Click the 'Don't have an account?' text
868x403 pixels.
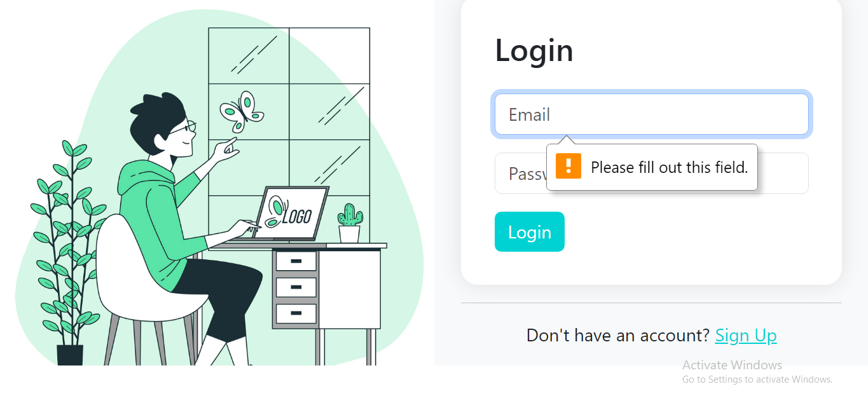[x=617, y=336]
